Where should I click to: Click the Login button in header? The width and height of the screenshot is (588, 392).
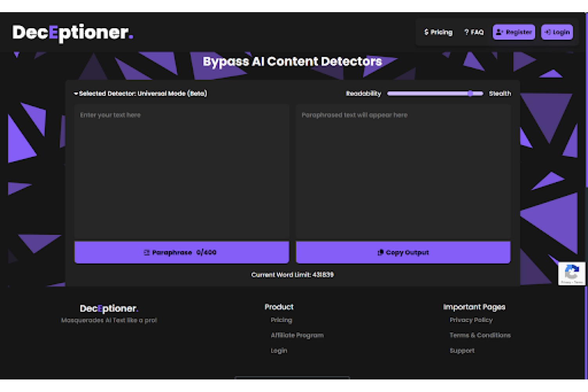[x=557, y=32]
